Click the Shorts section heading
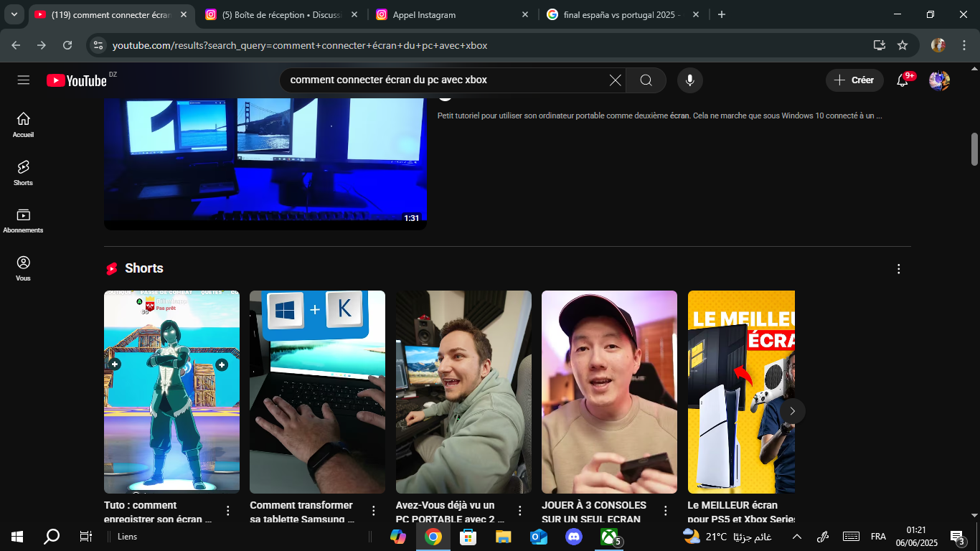 point(144,268)
